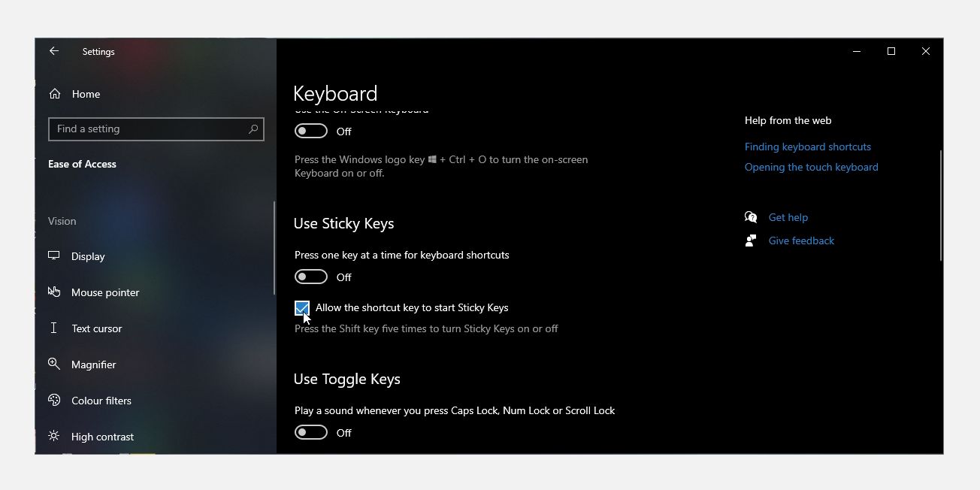Click the magnifying glass in the search box
Viewport: 980px width, 490px height.
point(253,129)
